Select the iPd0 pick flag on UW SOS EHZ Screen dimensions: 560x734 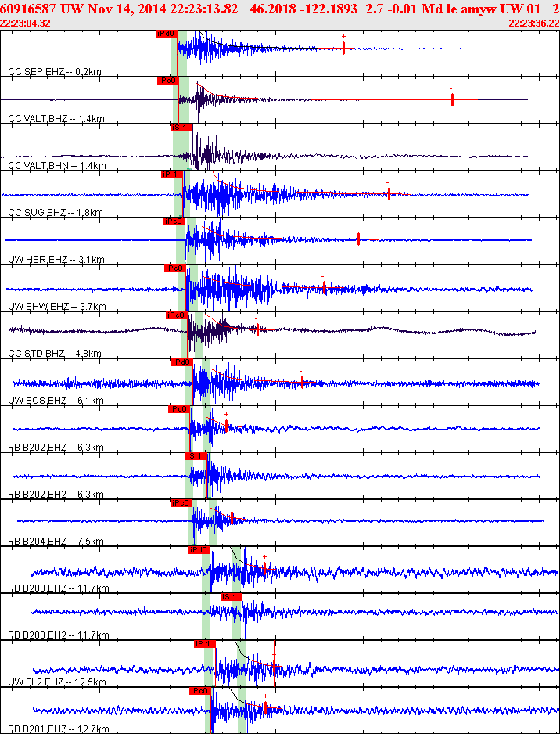coord(181,362)
